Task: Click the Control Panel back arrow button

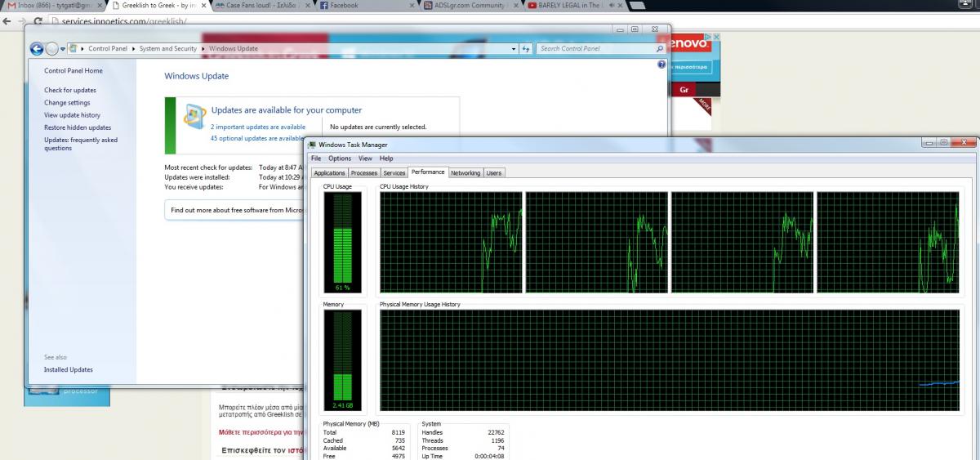Action: pos(37,49)
